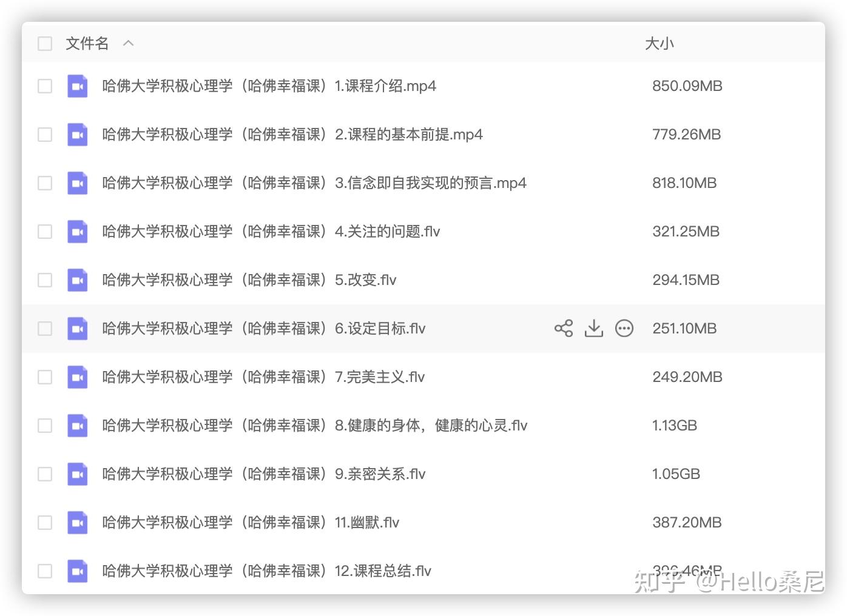Screen dimensions: 847x616
Task: Click the video icon for 6.设定目标.flv
Action: click(x=77, y=329)
